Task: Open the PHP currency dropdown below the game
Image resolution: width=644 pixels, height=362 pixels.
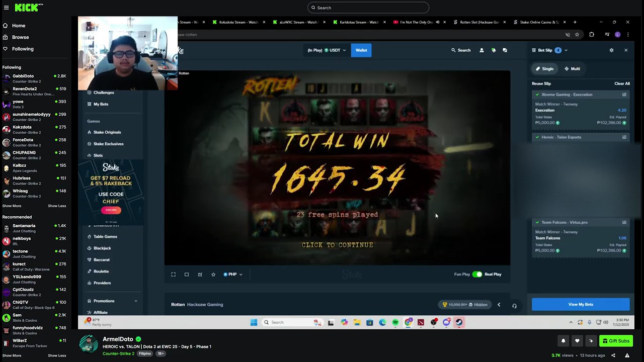Action: pos(232,275)
